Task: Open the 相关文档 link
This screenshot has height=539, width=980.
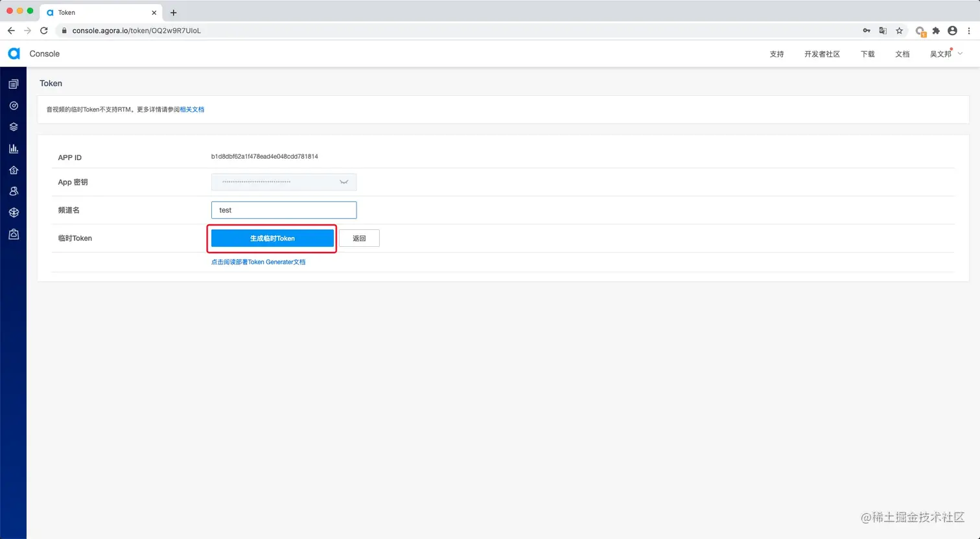Action: point(192,109)
